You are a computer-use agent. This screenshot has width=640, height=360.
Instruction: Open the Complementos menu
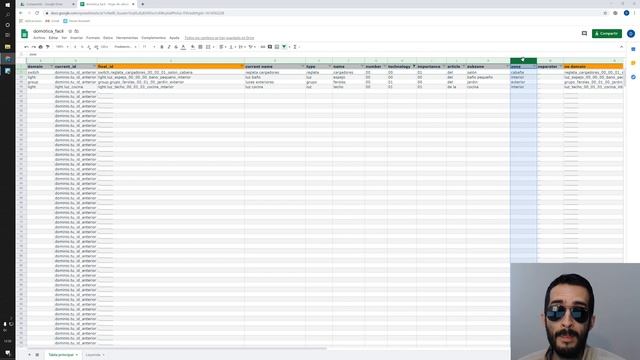(x=153, y=38)
